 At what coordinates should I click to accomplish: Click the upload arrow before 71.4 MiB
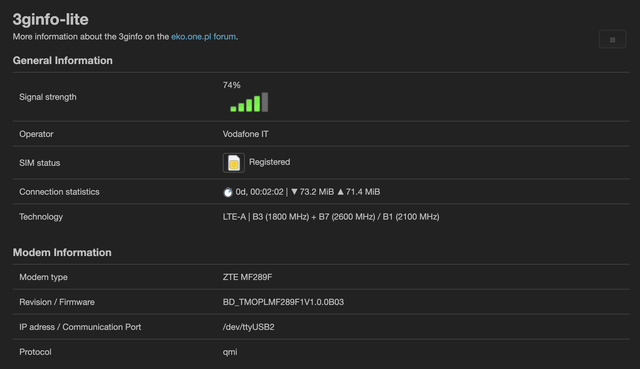340,192
